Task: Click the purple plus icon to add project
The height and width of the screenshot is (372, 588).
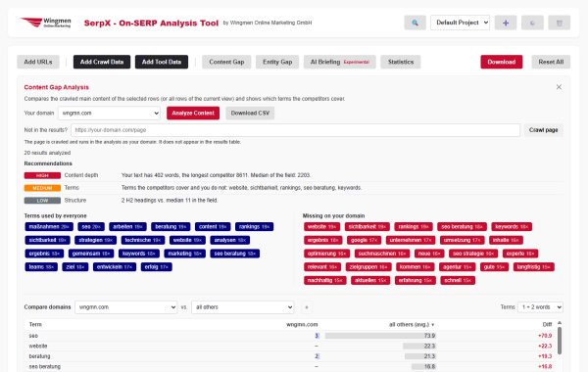Action: point(506,23)
